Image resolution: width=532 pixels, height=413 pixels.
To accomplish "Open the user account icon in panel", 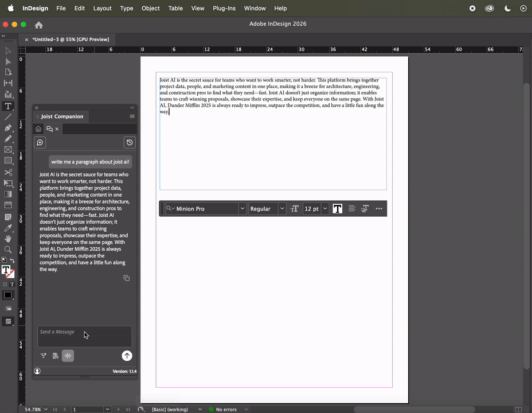I will [x=37, y=371].
